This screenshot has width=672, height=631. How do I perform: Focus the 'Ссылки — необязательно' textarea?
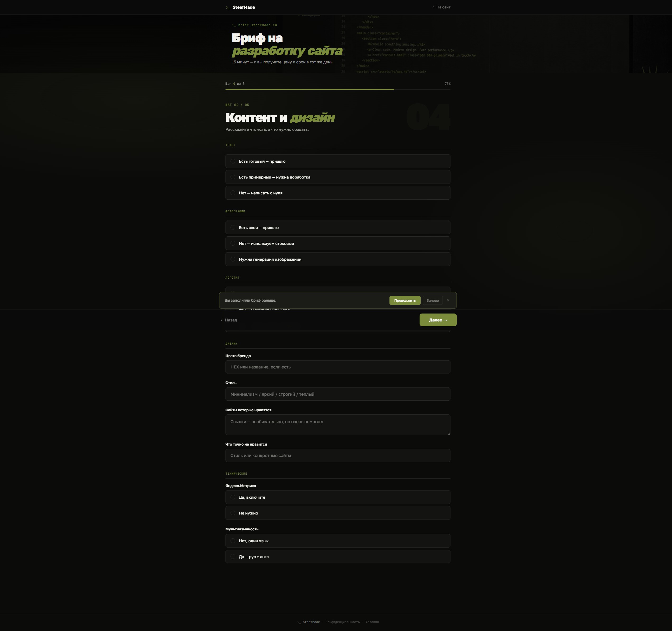(338, 425)
